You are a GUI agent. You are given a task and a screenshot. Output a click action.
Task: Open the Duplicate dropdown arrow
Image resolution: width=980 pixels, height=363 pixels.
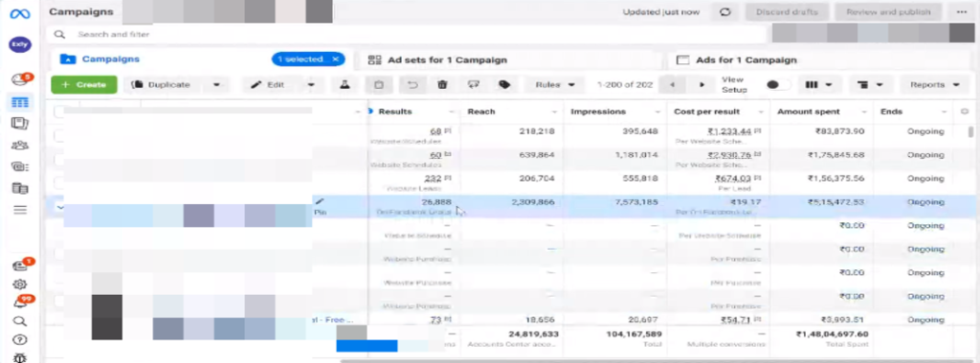click(x=216, y=84)
